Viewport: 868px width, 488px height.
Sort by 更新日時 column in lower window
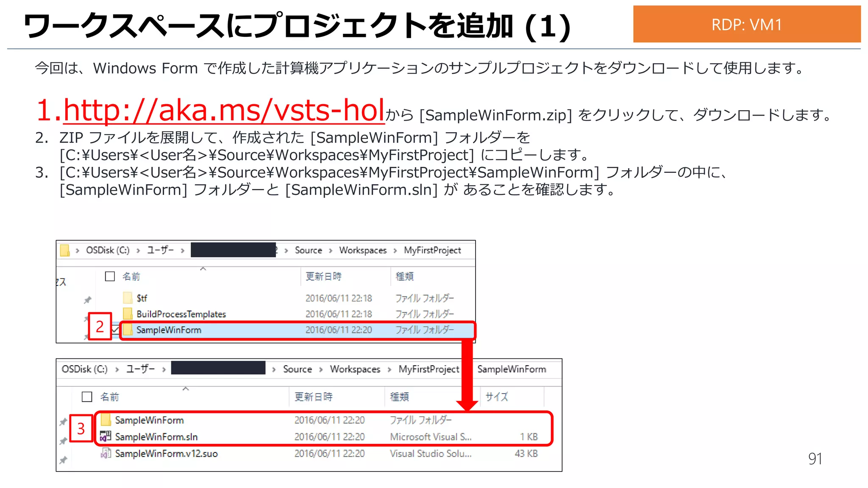[314, 396]
